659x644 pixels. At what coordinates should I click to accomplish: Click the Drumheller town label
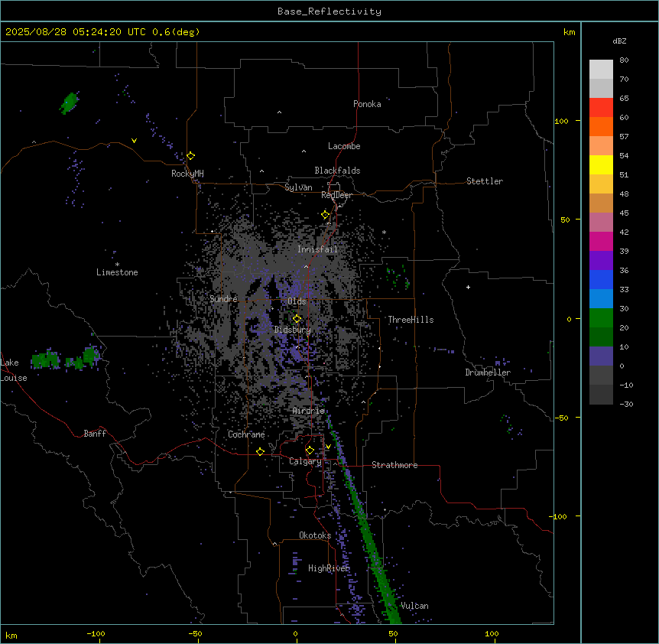tap(488, 372)
